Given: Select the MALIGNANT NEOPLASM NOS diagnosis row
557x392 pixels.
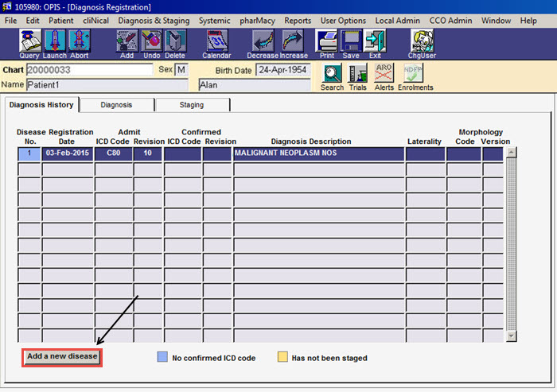Looking at the screenshot, I should [318, 154].
